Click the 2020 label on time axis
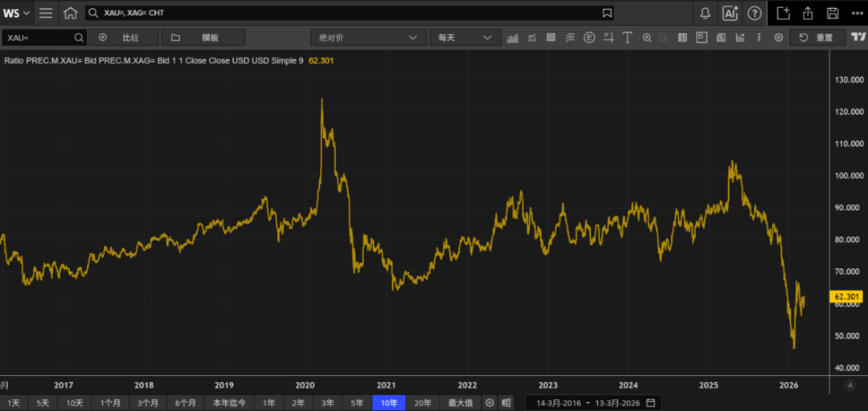Viewport: 868px width, 411px height. pyautogui.click(x=305, y=385)
